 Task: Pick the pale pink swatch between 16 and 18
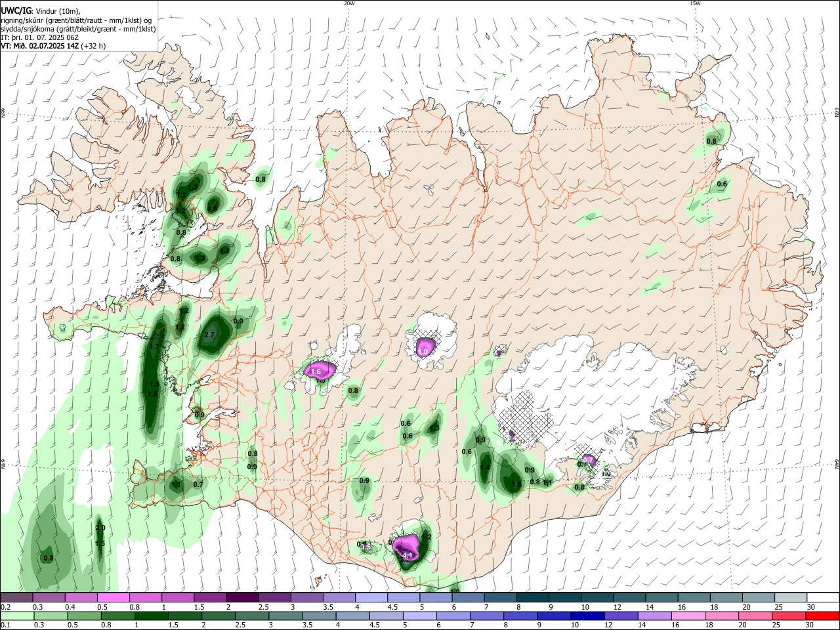688,616
